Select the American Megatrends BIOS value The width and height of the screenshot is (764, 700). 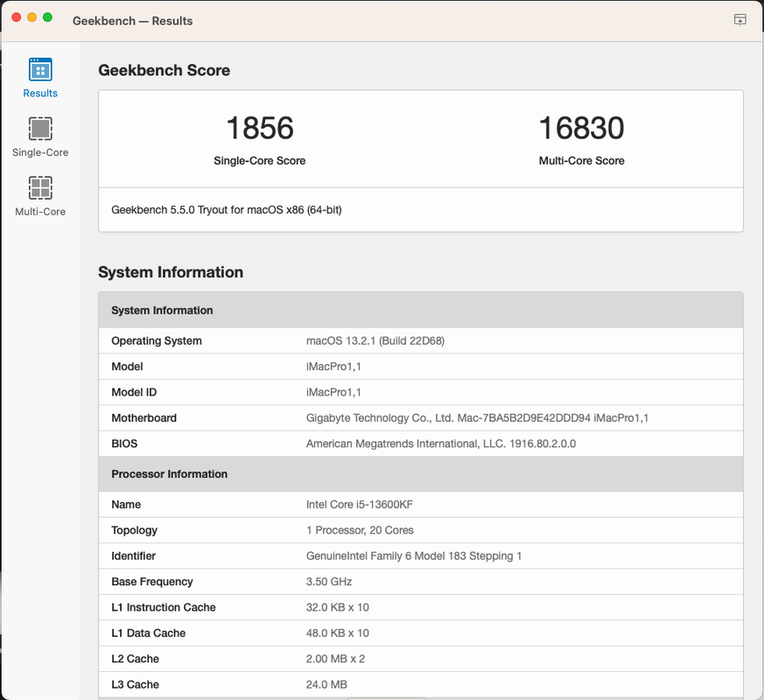coord(441,444)
